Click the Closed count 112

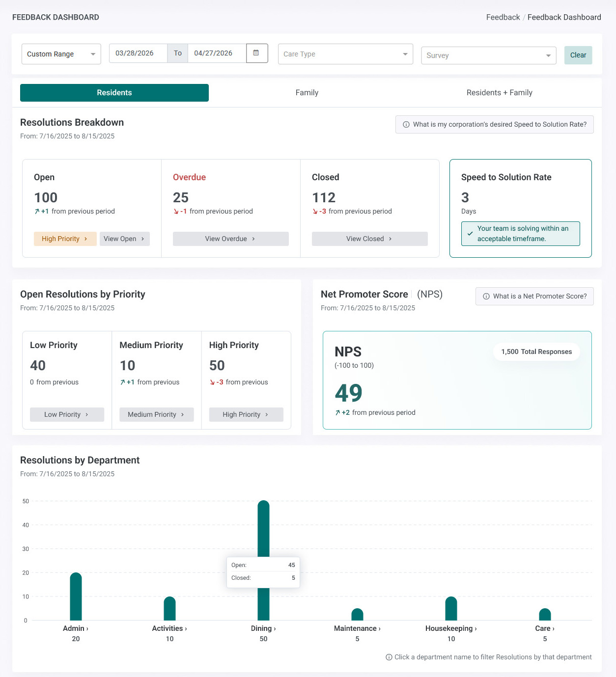coord(324,198)
